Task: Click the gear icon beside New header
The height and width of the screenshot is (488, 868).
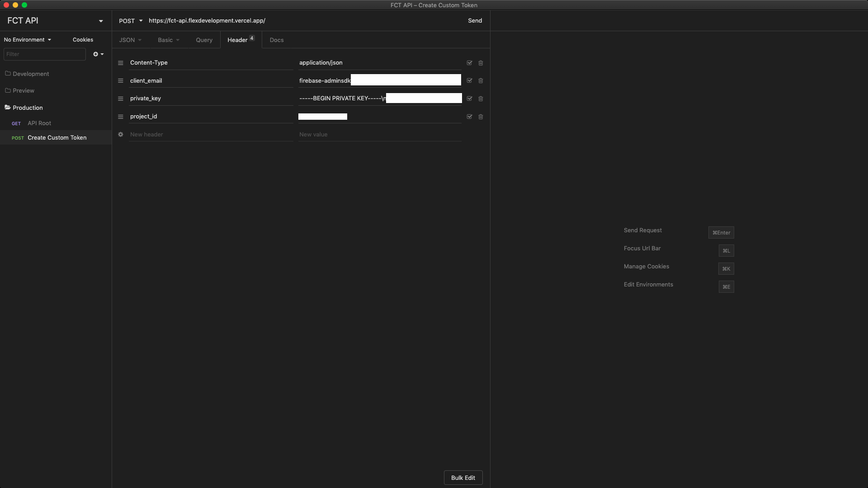Action: coord(121,134)
